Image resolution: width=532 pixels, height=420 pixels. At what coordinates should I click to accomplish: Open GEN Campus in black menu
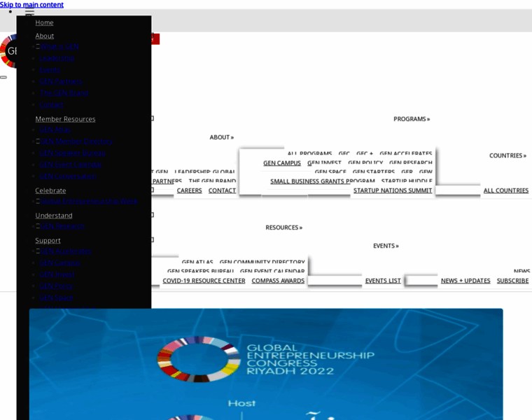click(x=59, y=262)
